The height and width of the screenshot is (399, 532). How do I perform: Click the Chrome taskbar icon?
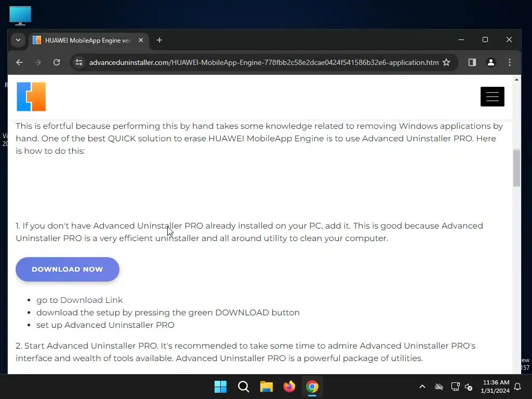coord(312,387)
